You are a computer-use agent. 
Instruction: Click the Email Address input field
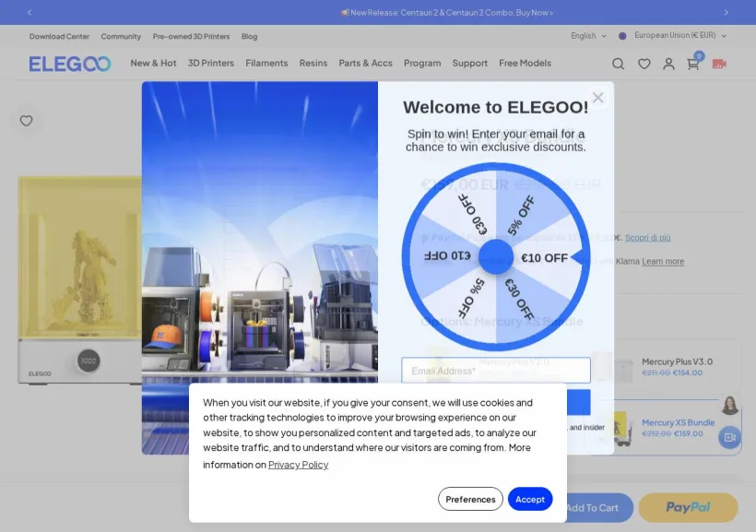pyautogui.click(x=496, y=371)
